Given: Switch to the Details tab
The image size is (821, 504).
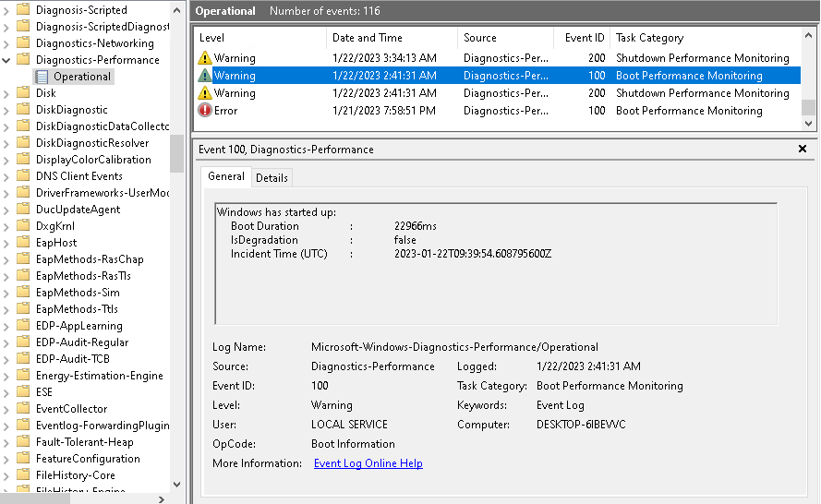Looking at the screenshot, I should coord(272,178).
